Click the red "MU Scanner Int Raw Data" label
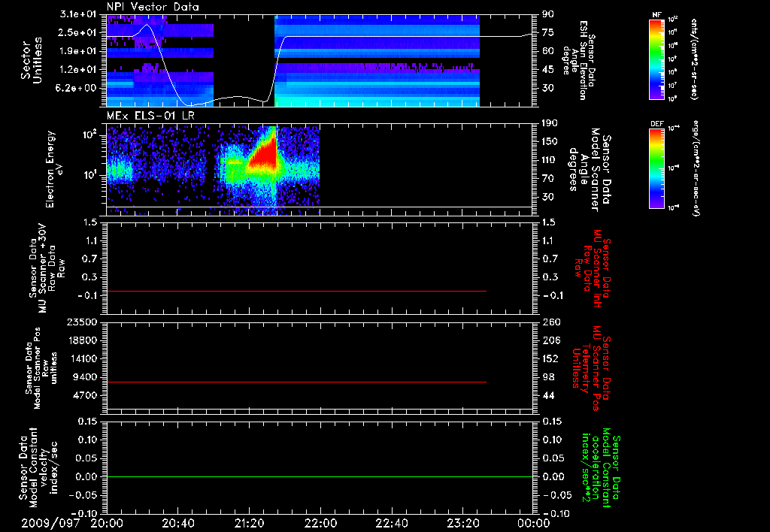Viewport: 770px width, 532px height. coord(593,269)
